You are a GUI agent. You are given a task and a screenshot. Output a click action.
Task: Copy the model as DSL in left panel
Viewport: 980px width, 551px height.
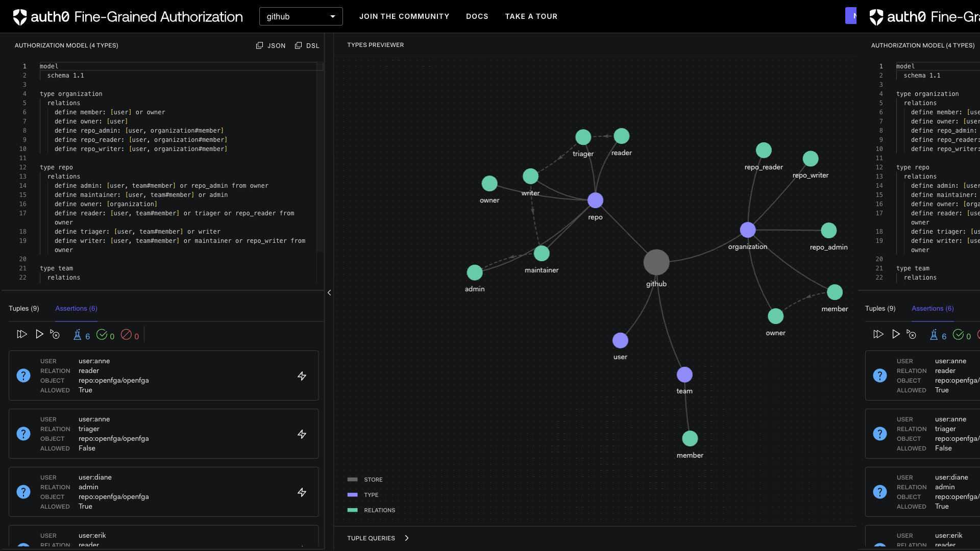(307, 45)
